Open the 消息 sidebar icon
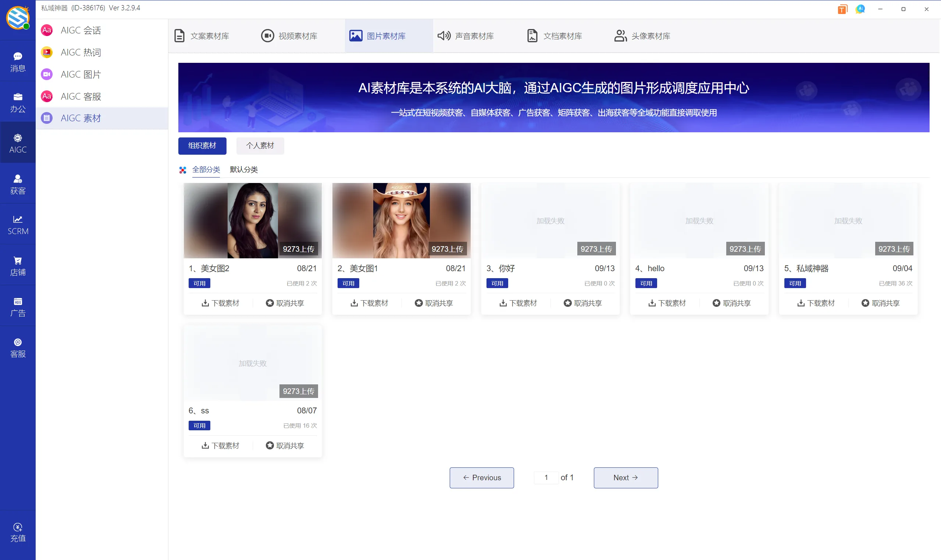 tap(18, 61)
